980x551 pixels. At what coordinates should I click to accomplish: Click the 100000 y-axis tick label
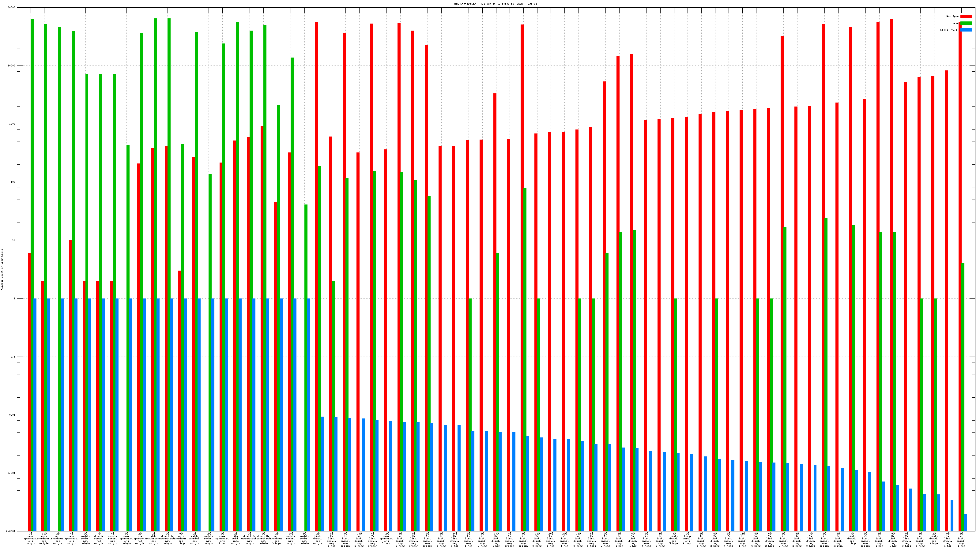coord(11,8)
